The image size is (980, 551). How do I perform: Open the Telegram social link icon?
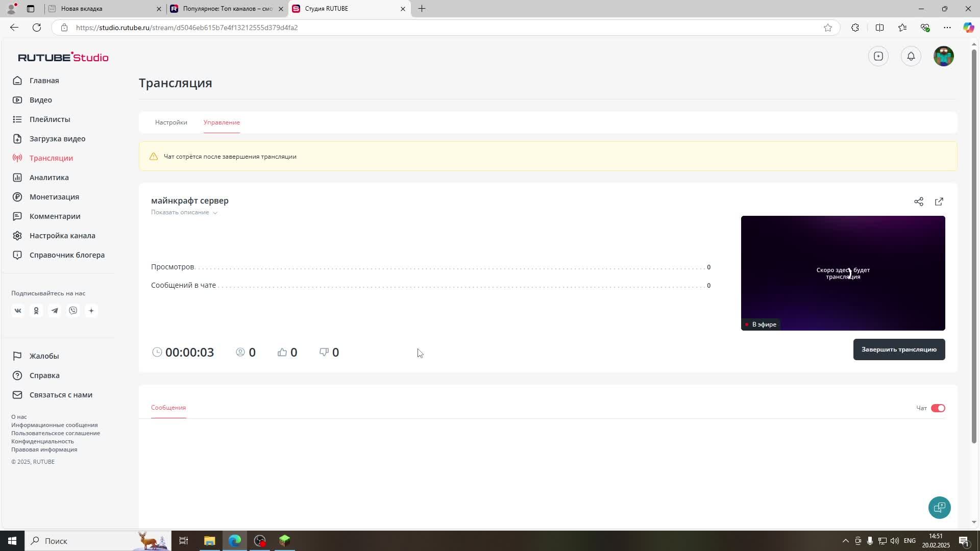(x=55, y=311)
